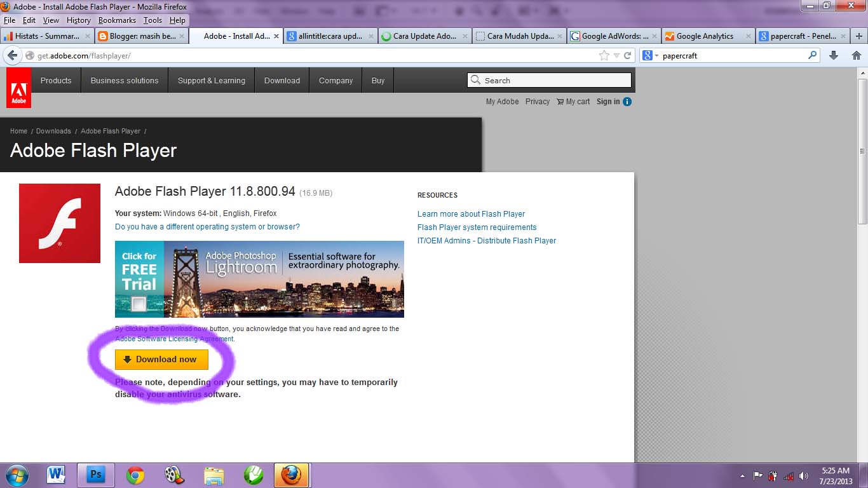Screen dimensions: 868x488
Task: Open the My Adobe link
Action: tap(502, 102)
